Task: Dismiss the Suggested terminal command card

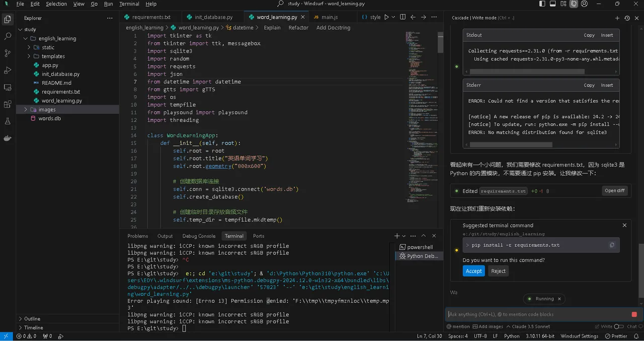Action: click(x=624, y=225)
